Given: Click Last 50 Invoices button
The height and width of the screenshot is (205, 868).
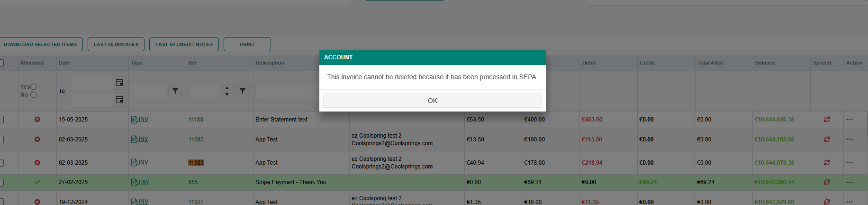Looking at the screenshot, I should [116, 45].
